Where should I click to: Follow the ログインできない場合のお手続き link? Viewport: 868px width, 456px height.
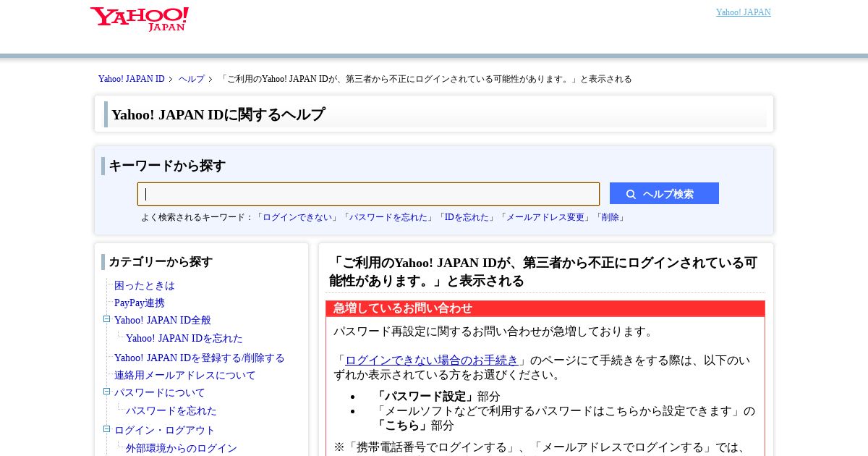432,360
